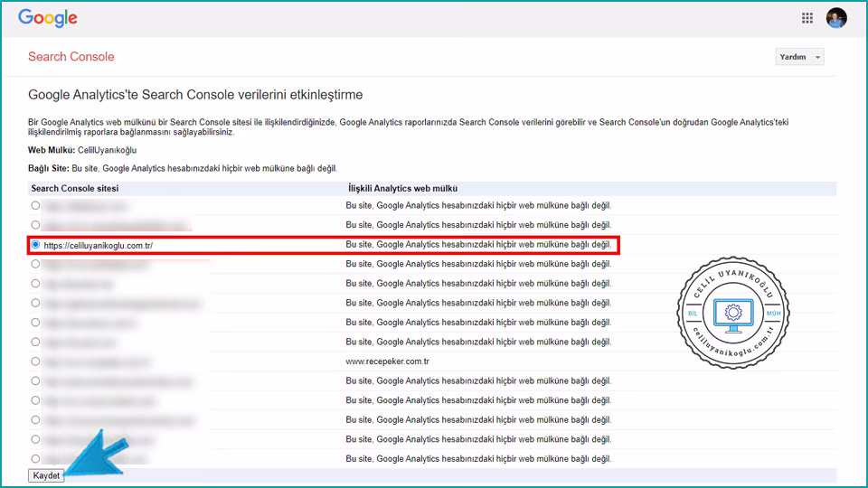Expand the Yardım help dropdown
This screenshot has width=868, height=488.
coord(799,57)
